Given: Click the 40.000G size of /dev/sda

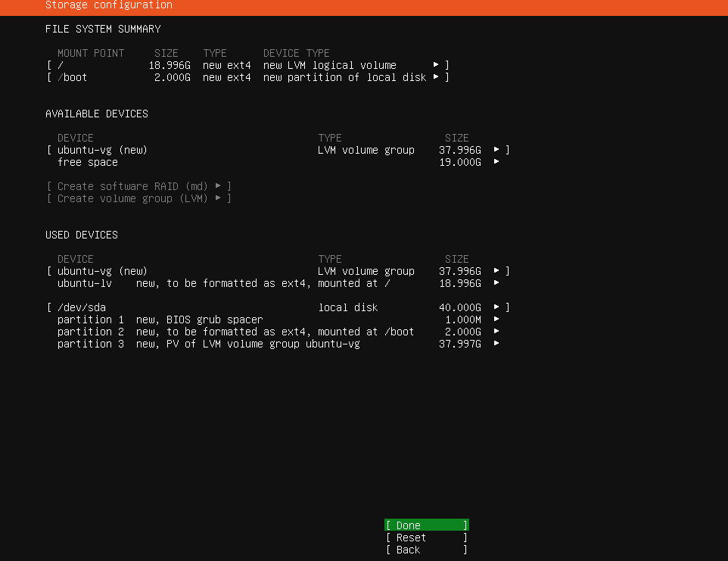Looking at the screenshot, I should coord(460,307).
